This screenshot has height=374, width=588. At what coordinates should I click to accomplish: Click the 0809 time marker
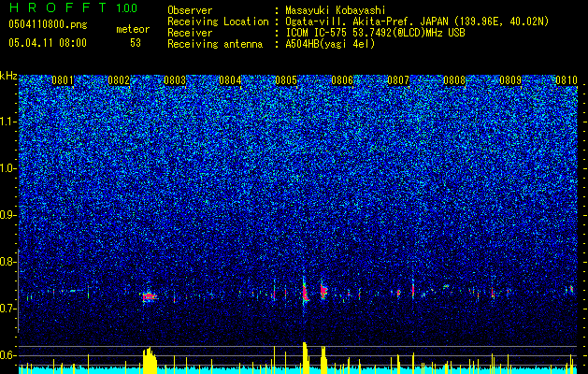[510, 80]
